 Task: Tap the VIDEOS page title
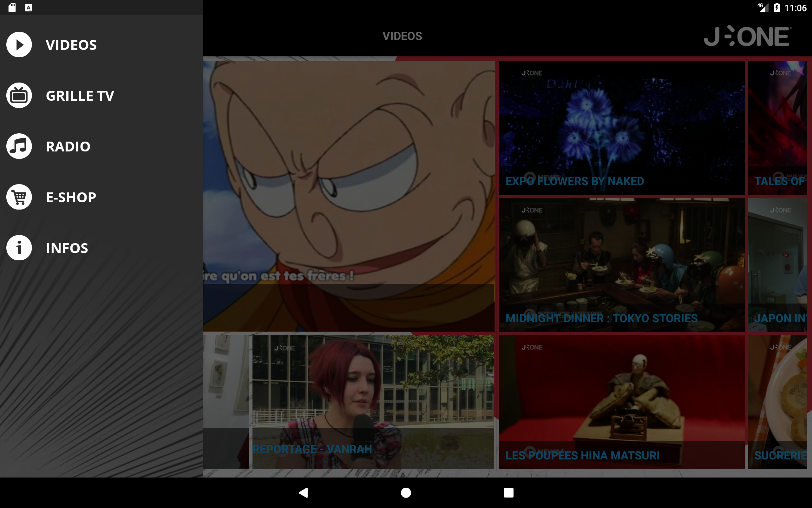pos(402,36)
